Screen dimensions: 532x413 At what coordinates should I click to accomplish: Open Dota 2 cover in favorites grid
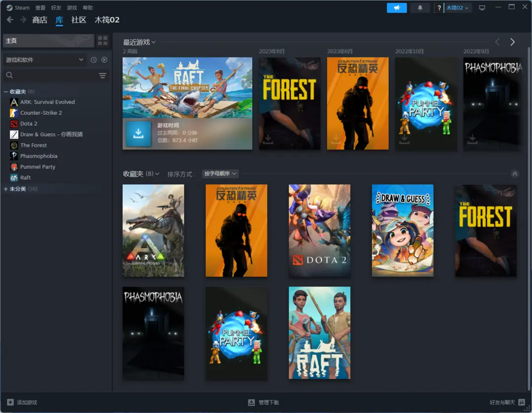pos(320,230)
